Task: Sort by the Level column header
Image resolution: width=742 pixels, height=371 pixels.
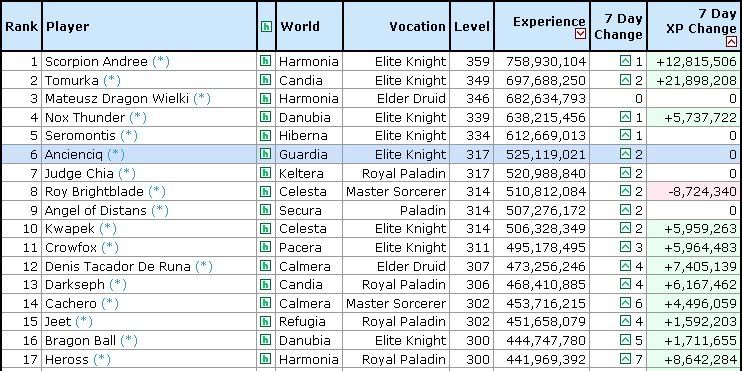Action: (x=472, y=26)
